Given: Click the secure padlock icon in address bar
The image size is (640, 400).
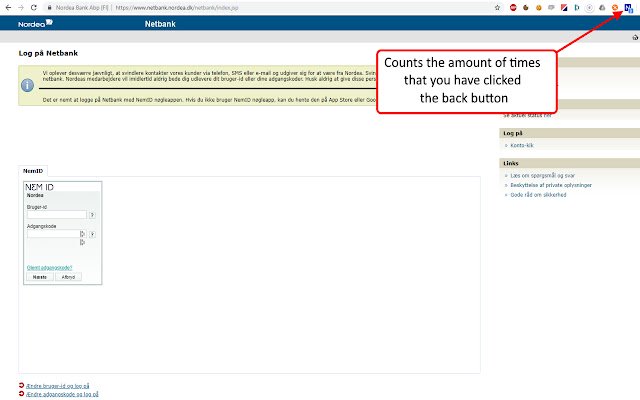Looking at the screenshot, I should tap(49, 7).
